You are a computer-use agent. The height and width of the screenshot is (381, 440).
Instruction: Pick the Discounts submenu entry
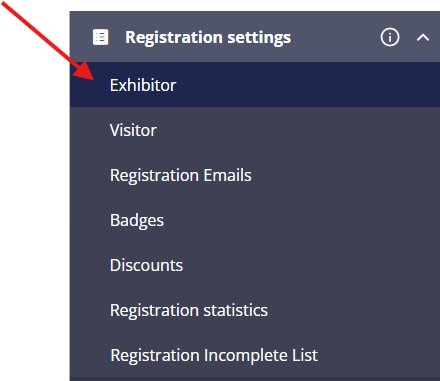255,265
